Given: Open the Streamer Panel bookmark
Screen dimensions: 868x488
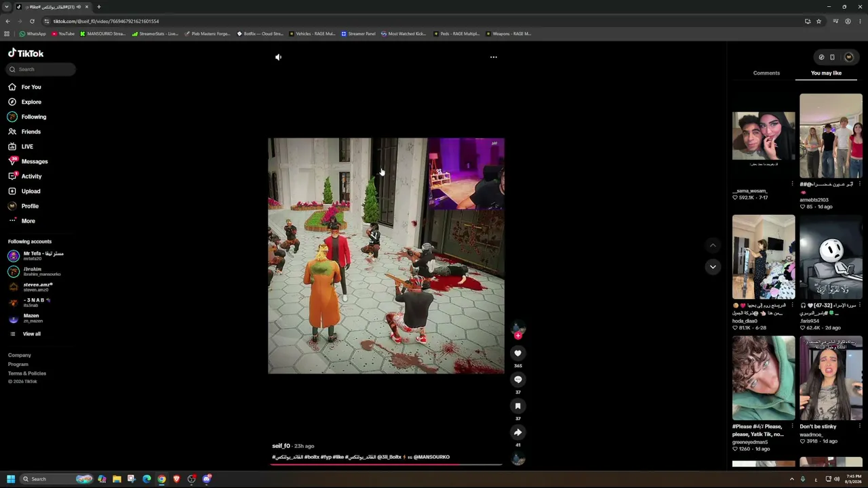Looking at the screenshot, I should click(358, 33).
